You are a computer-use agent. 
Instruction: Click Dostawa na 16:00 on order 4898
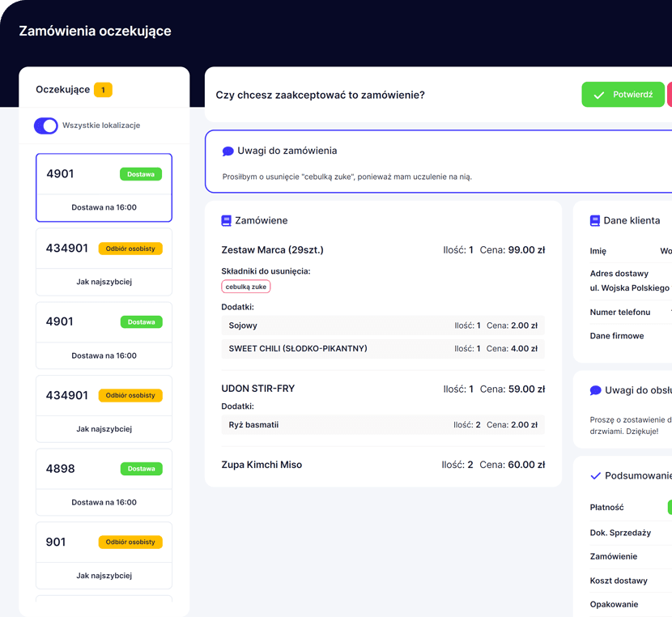(x=104, y=502)
